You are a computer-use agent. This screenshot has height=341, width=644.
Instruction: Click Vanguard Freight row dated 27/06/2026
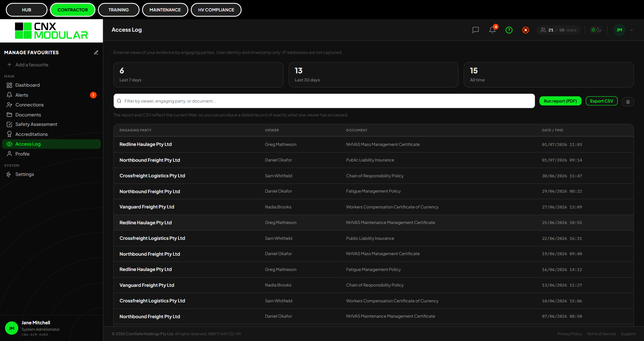374,207
